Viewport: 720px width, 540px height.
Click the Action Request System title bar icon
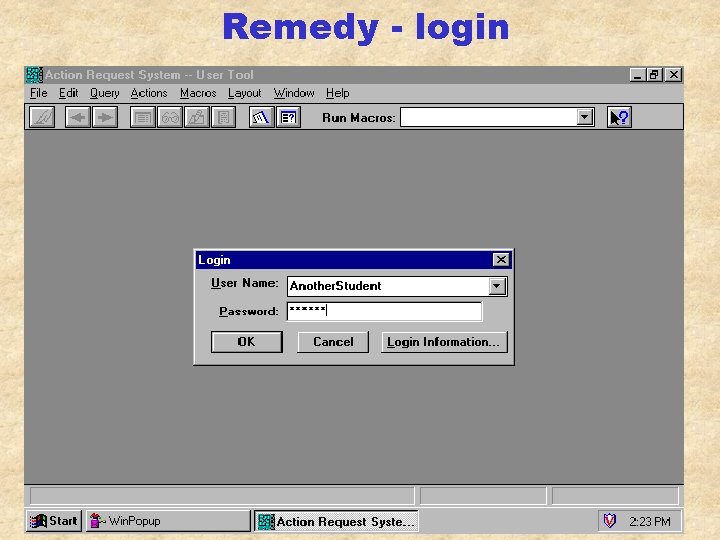pos(34,75)
